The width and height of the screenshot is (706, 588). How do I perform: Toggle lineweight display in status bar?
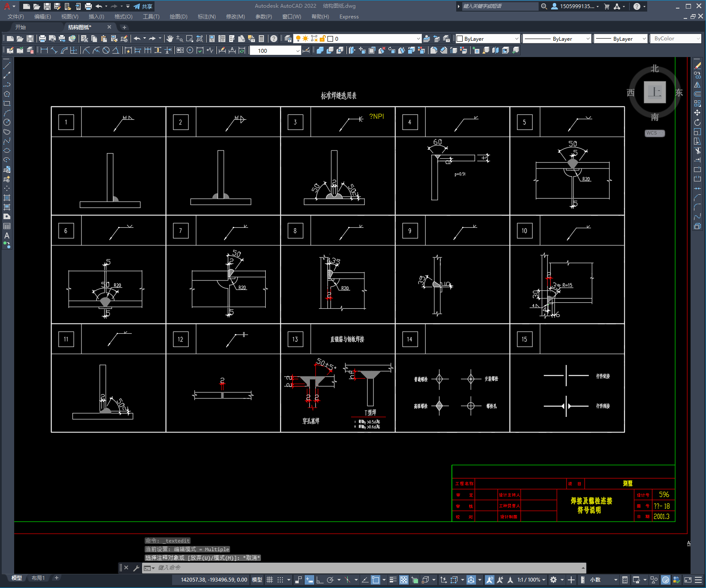point(393,580)
